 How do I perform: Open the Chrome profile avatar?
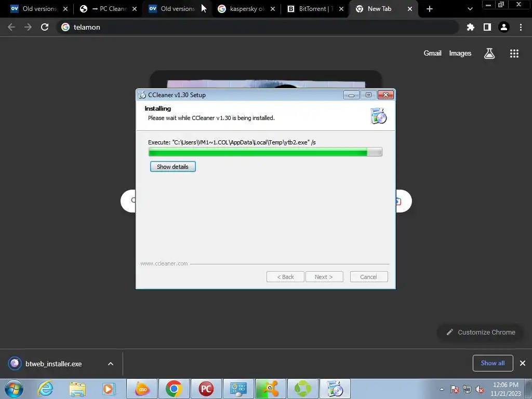pos(504,27)
